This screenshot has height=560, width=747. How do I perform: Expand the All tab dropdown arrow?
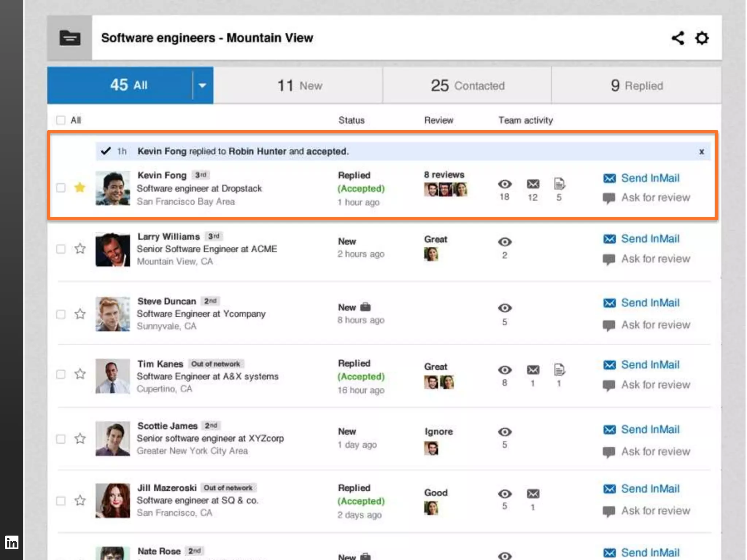point(202,86)
